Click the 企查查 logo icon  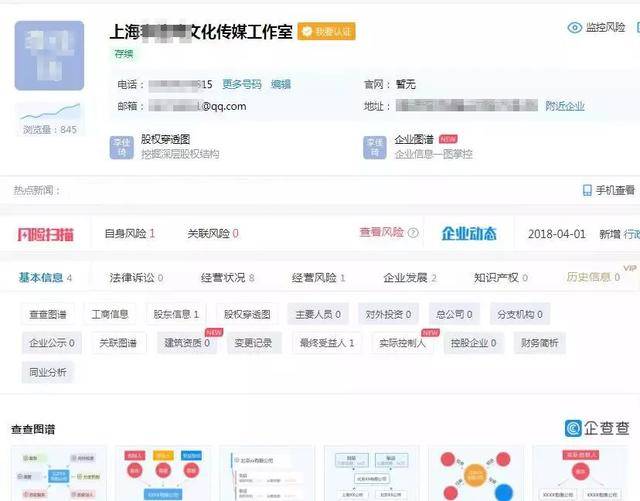click(x=573, y=428)
